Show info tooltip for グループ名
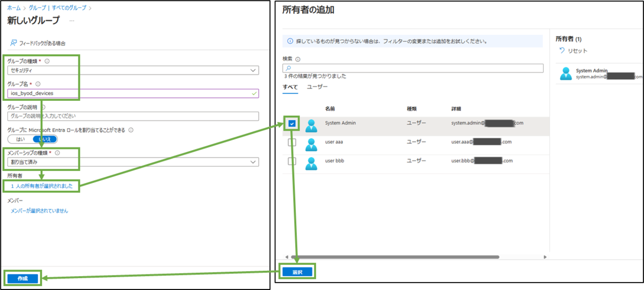Image resolution: width=644 pixels, height=290 pixels. tap(38, 84)
